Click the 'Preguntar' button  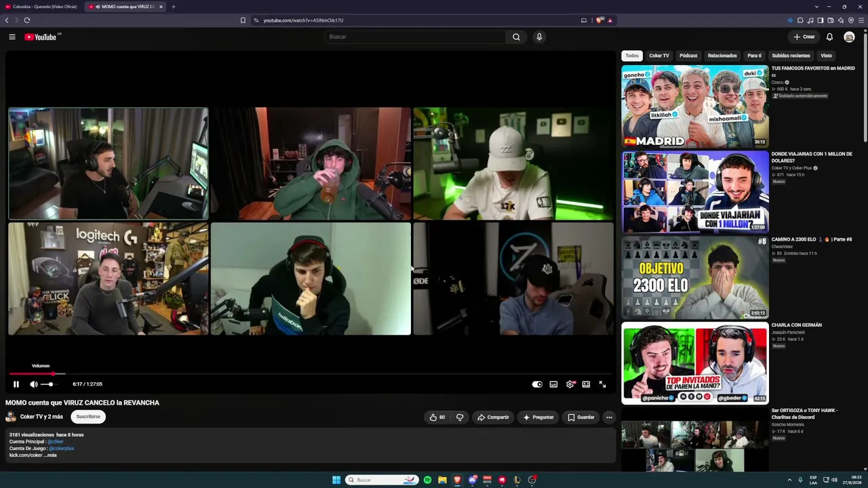(x=538, y=418)
